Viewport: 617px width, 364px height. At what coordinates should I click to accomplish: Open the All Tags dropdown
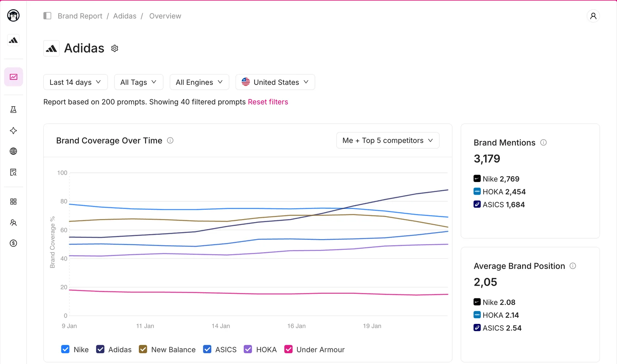139,82
